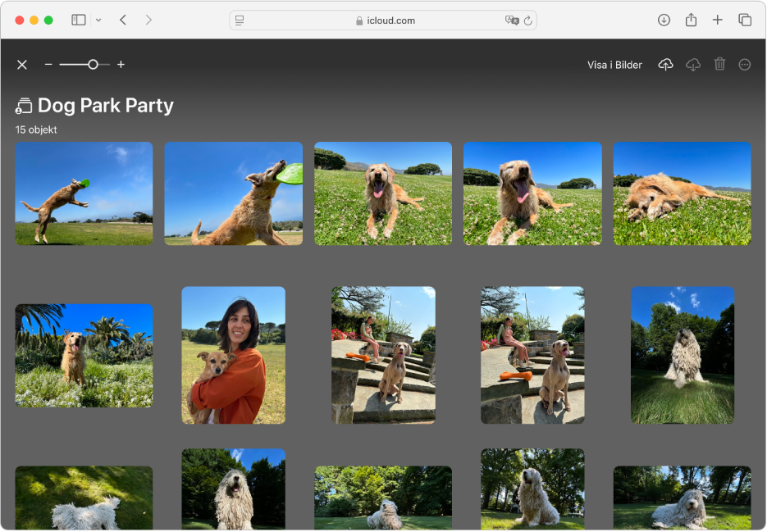Open photo of dog sleeping on grass
767x532 pixels.
[x=683, y=193]
